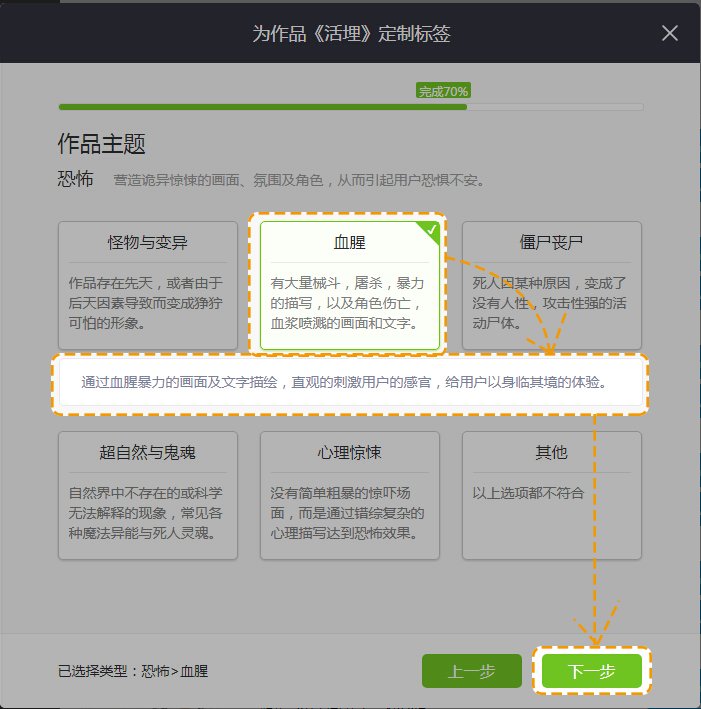Click the 恐怖 category label

coord(76,181)
